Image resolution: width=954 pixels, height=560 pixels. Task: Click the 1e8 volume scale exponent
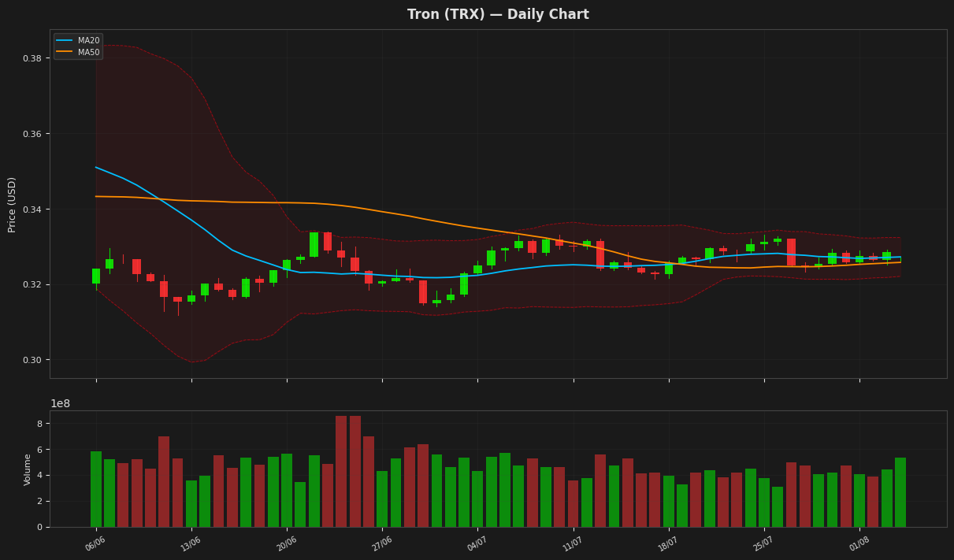point(61,404)
